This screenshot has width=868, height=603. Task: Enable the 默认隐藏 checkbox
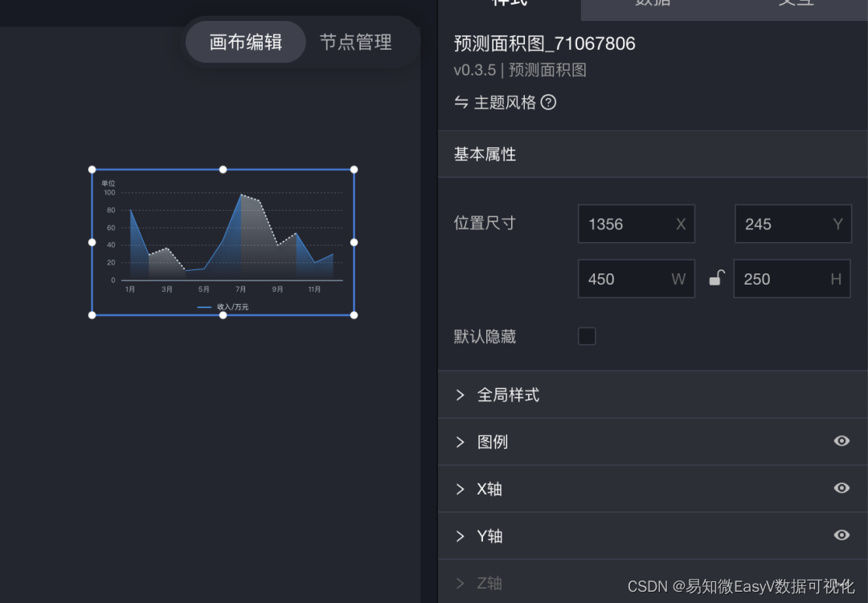pyautogui.click(x=587, y=336)
